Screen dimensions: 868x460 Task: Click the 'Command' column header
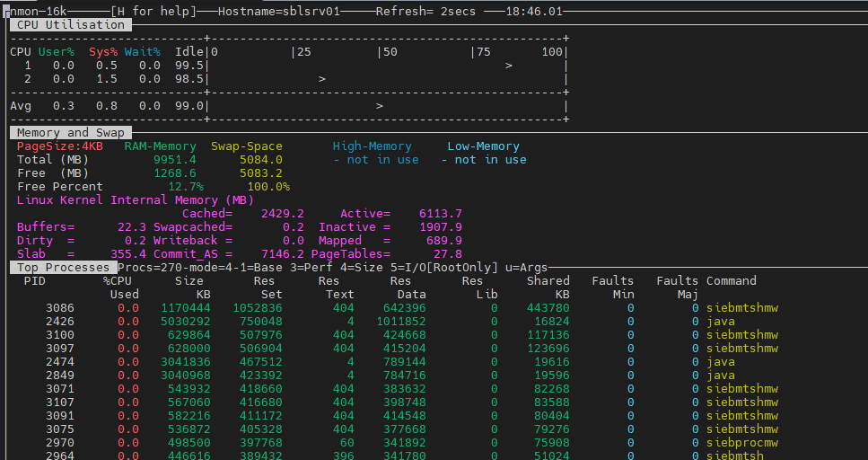(x=732, y=281)
